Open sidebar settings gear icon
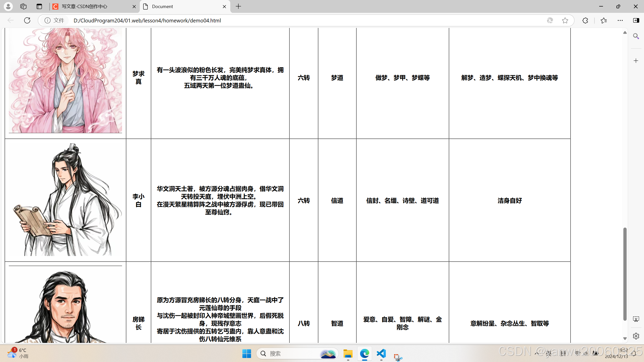 click(x=636, y=336)
